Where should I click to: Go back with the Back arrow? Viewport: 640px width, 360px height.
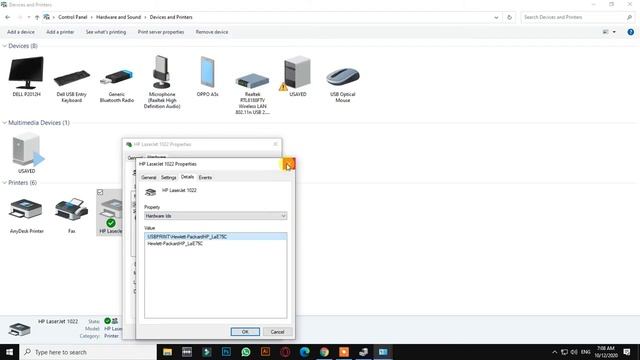point(8,17)
